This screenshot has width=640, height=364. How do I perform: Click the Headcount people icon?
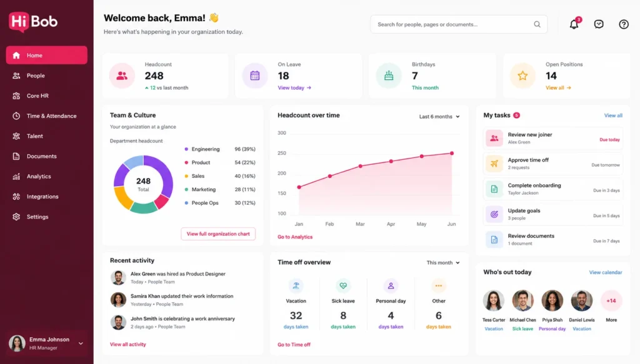pos(122,76)
